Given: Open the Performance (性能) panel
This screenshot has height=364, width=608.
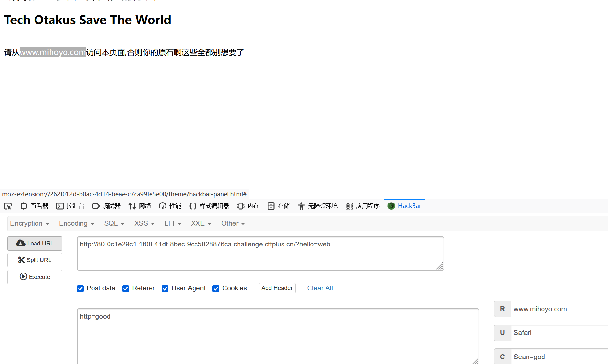Looking at the screenshot, I should tap(170, 206).
